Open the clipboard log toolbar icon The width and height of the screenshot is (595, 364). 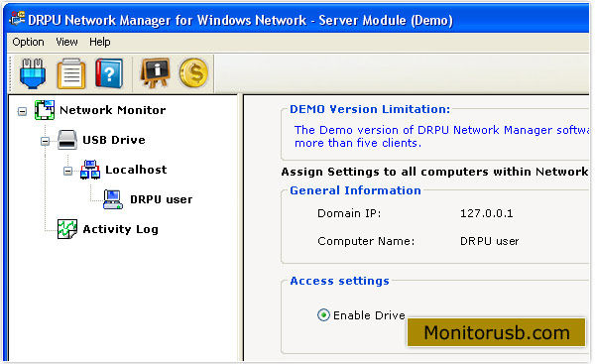pyautogui.click(x=71, y=73)
